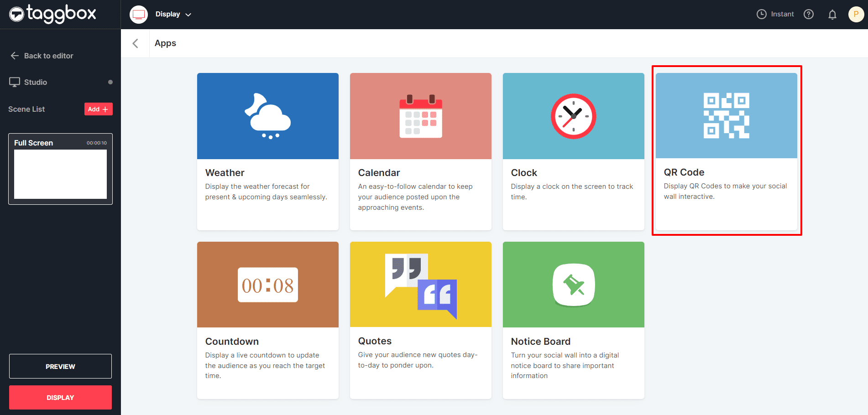
Task: Open the user profile avatar menu
Action: tap(856, 15)
